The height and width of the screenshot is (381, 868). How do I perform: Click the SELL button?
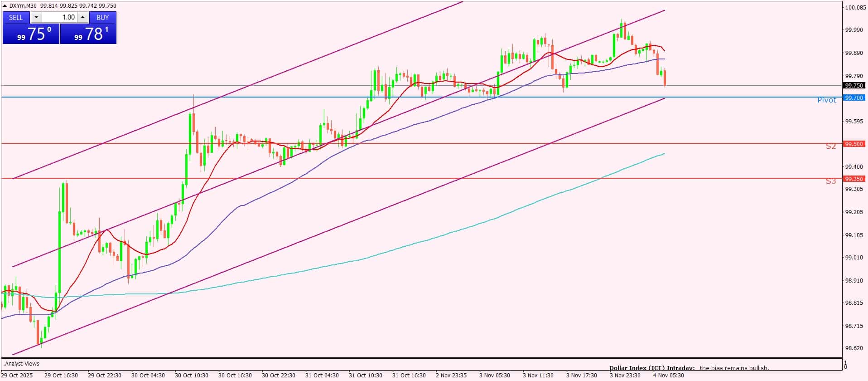pyautogui.click(x=16, y=17)
